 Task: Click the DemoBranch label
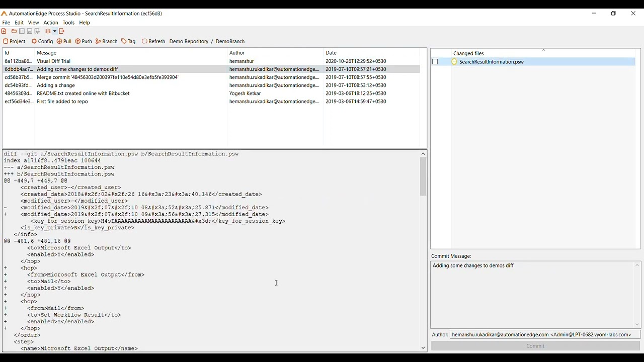pos(230,41)
